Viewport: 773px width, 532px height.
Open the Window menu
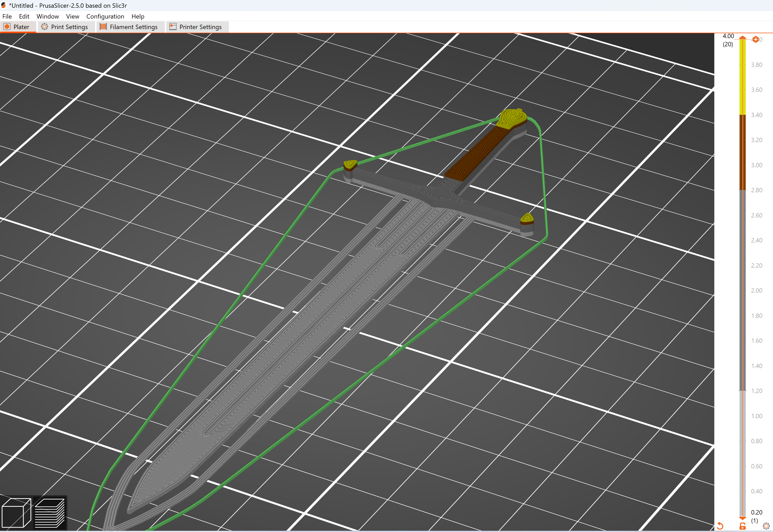[48, 16]
